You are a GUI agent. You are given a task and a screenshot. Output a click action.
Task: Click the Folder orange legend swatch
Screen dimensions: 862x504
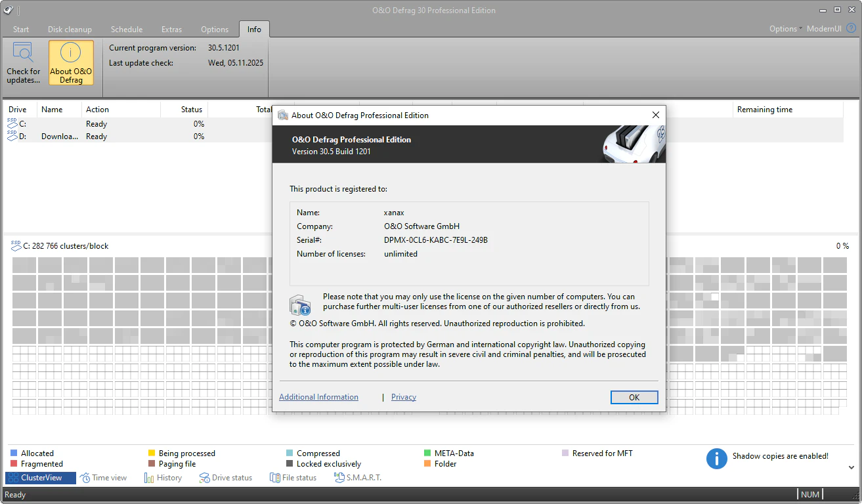coord(427,463)
